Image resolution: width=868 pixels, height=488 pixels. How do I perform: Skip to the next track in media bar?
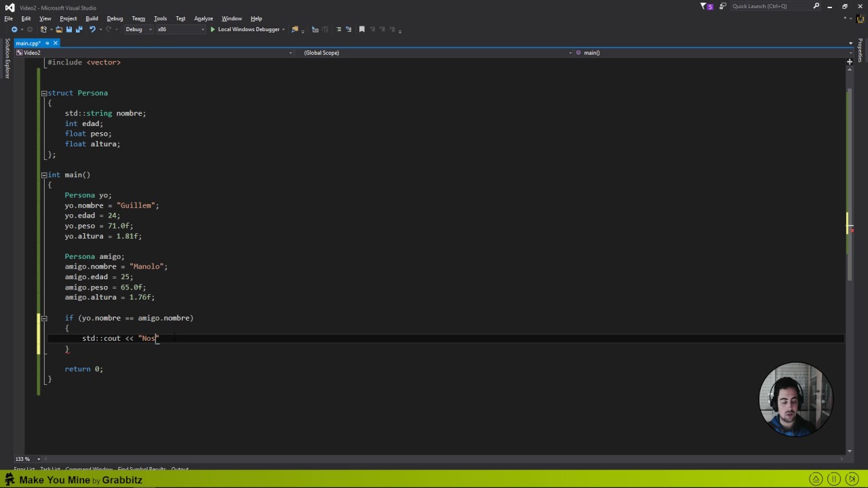pos(852,479)
